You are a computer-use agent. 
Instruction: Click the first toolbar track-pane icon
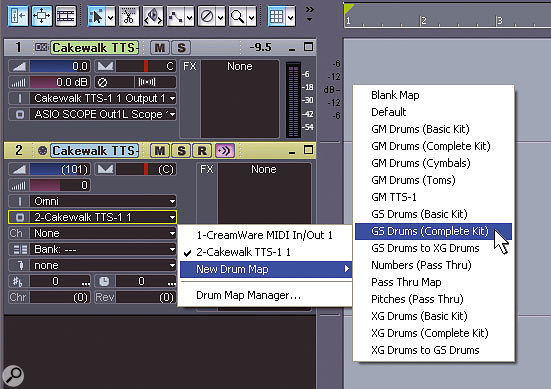coord(18,16)
